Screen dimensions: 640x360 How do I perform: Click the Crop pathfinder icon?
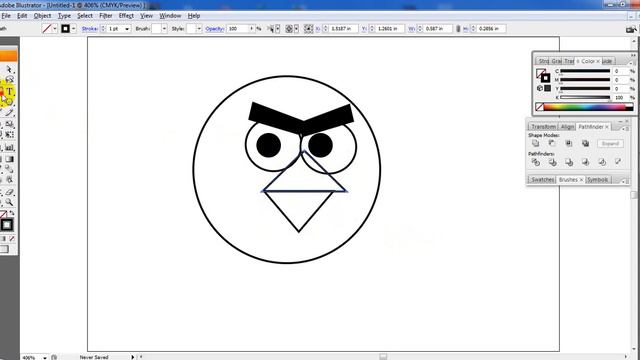[x=585, y=162]
